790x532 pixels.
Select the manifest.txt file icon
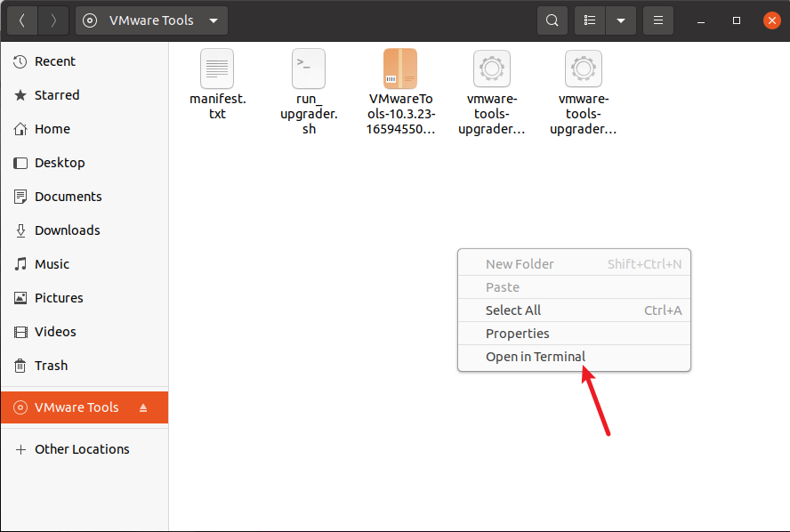(216, 69)
